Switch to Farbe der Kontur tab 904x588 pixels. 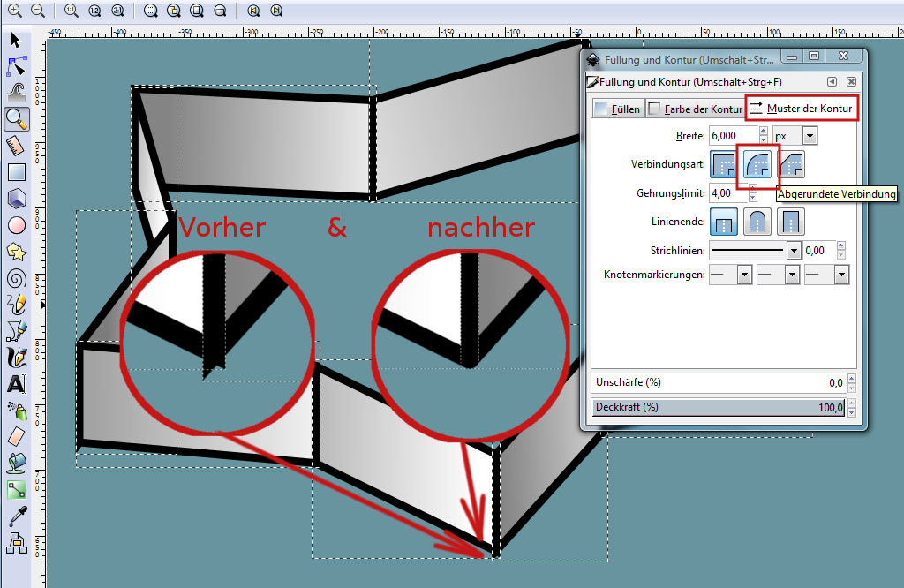click(x=696, y=109)
